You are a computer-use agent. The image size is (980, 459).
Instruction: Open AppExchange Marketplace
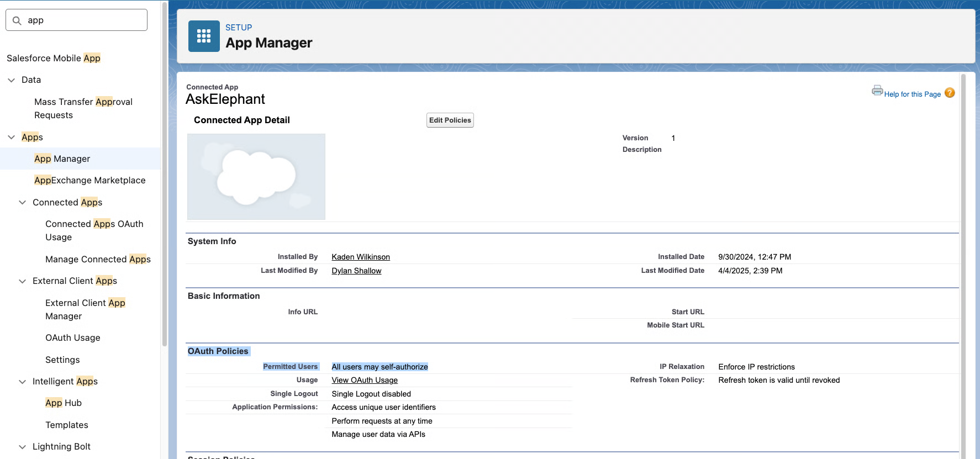90,180
